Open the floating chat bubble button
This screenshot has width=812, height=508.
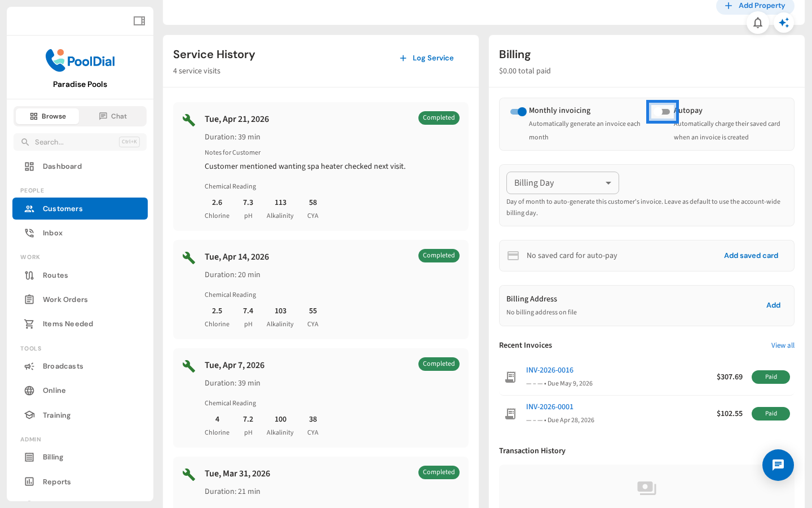point(778,465)
